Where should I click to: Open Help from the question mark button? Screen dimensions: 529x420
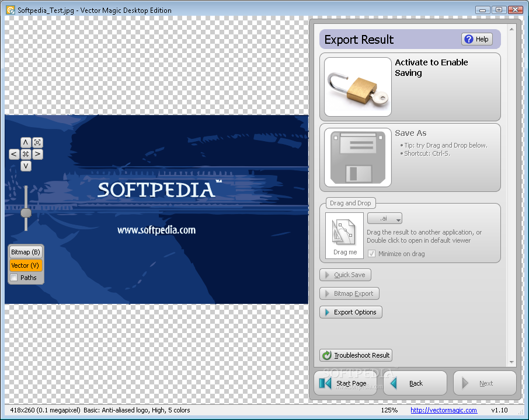point(476,39)
